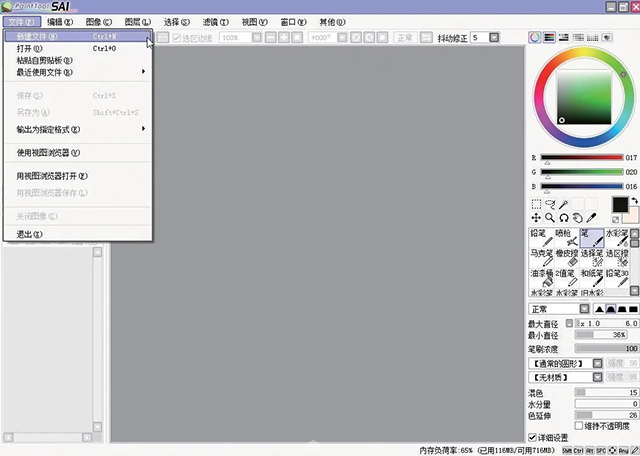
Task: Select the lasso selection tool
Action: coord(550,203)
